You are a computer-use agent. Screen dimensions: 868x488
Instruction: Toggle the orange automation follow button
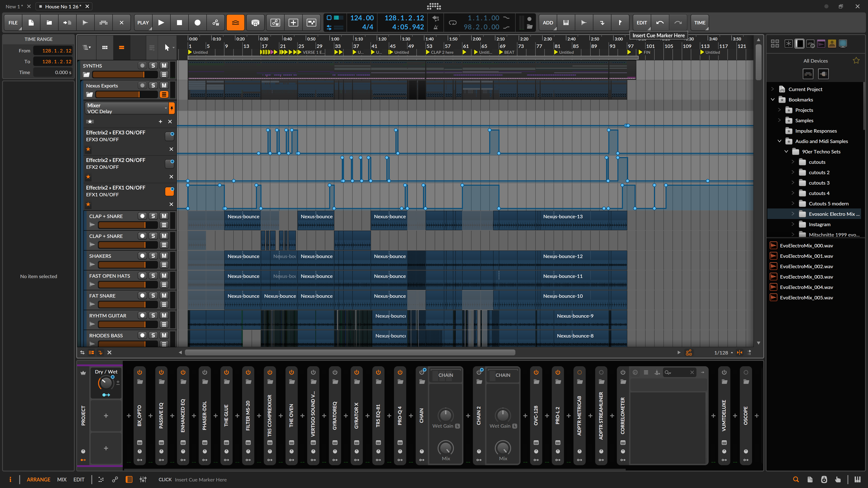pos(235,23)
